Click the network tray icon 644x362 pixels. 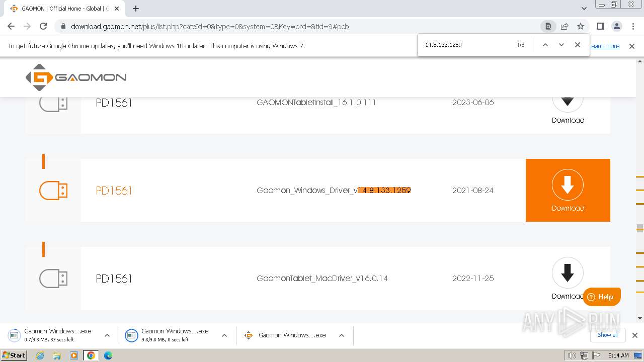pyautogui.click(x=584, y=355)
